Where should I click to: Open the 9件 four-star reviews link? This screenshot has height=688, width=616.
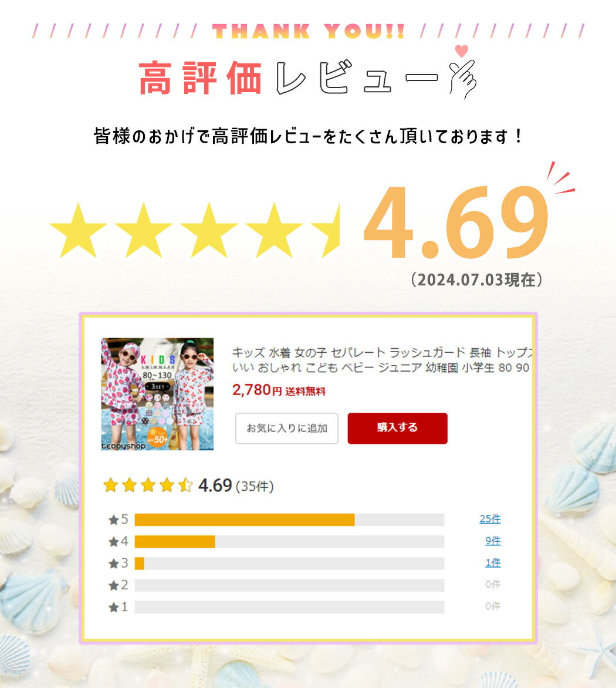pyautogui.click(x=493, y=541)
